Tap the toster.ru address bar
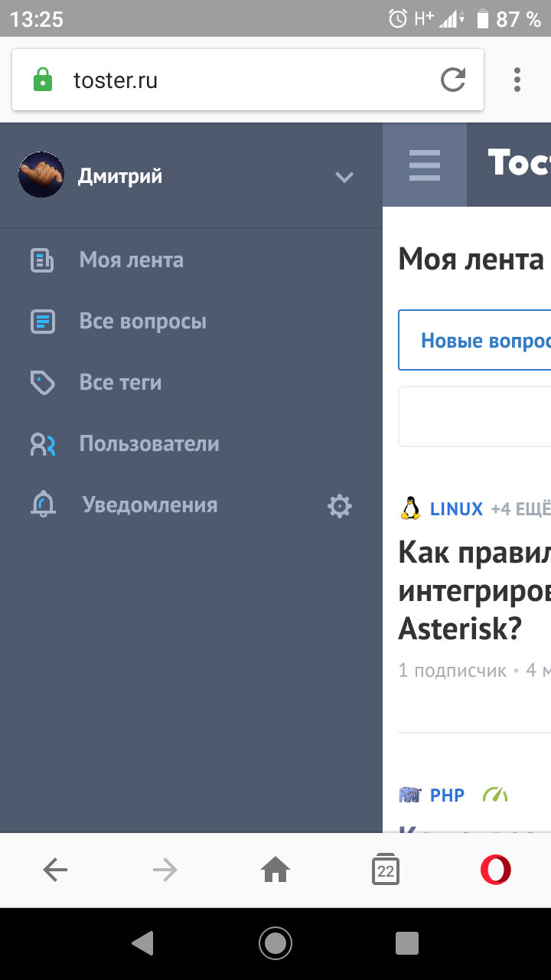Viewport: 551px width, 980px height. [x=245, y=80]
